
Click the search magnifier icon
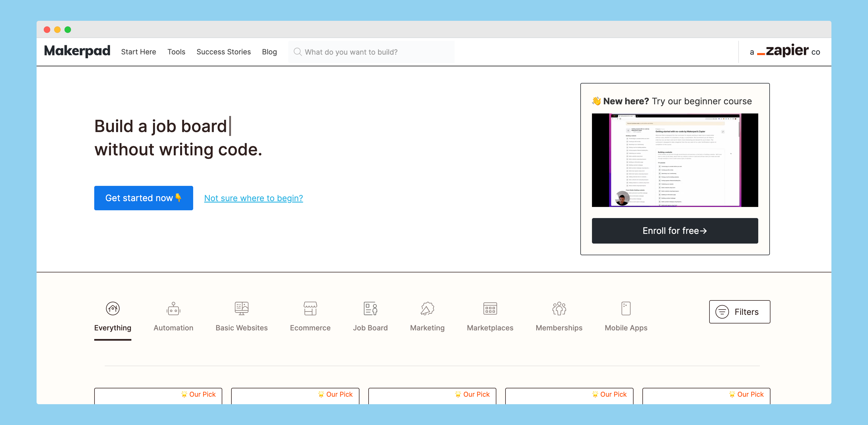coord(297,52)
